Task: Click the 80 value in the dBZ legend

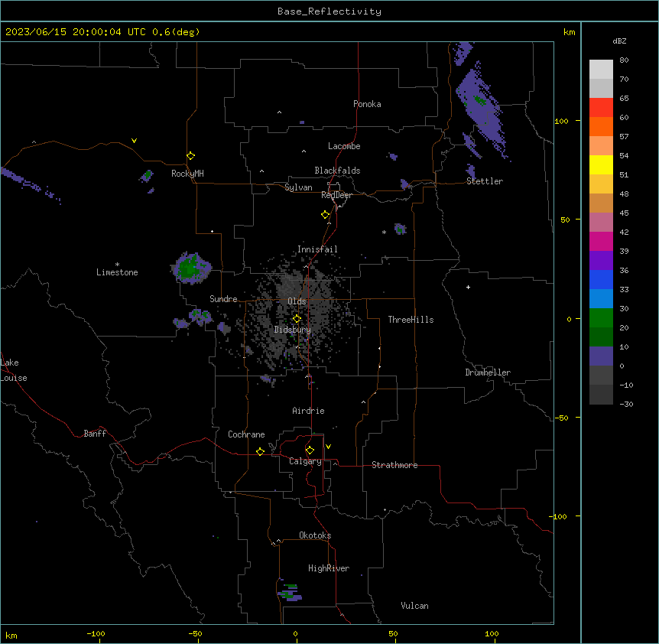Action: 624,60
